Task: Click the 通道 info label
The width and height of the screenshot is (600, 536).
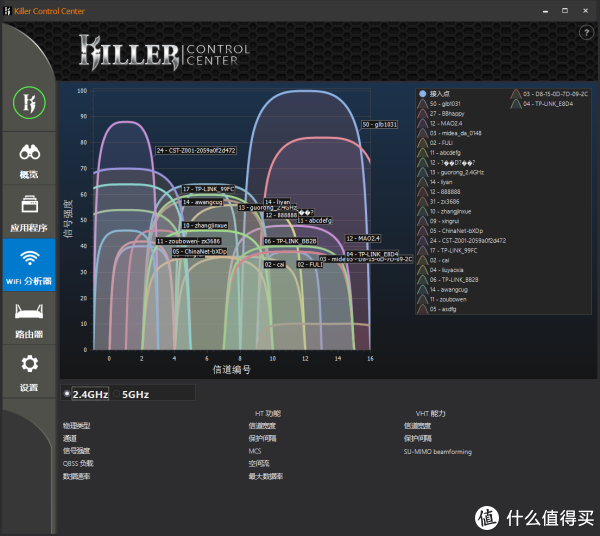Action: click(x=70, y=438)
